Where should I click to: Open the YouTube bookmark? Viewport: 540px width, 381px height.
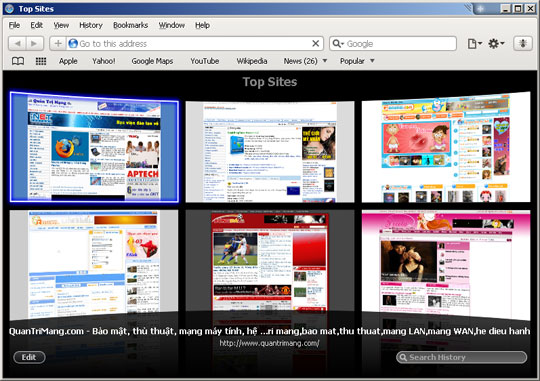tap(205, 61)
